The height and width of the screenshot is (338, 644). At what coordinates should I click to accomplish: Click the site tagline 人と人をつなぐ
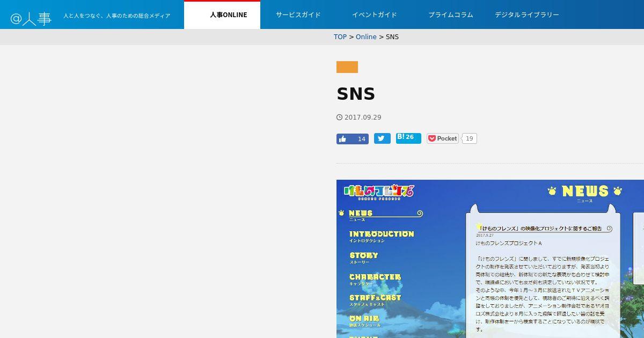[117, 16]
